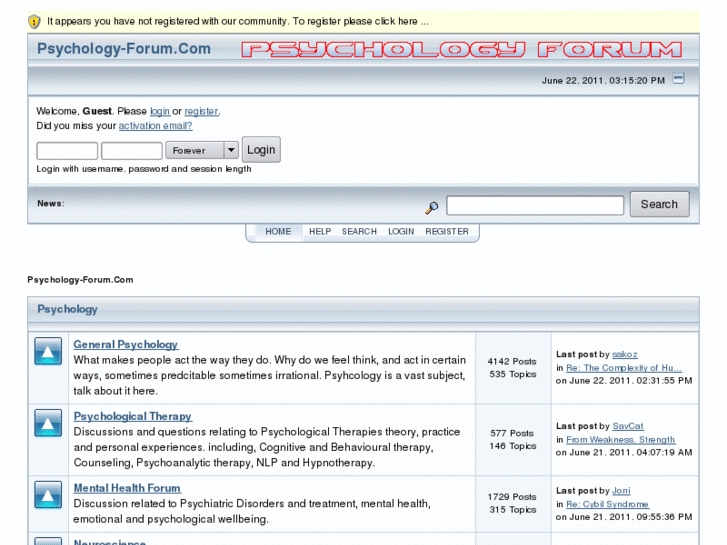View the profile of user Joni

click(621, 491)
